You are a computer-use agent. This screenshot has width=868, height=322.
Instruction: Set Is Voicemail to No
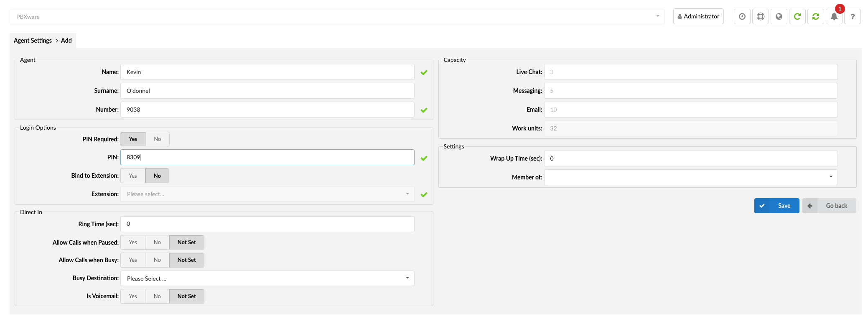157,296
